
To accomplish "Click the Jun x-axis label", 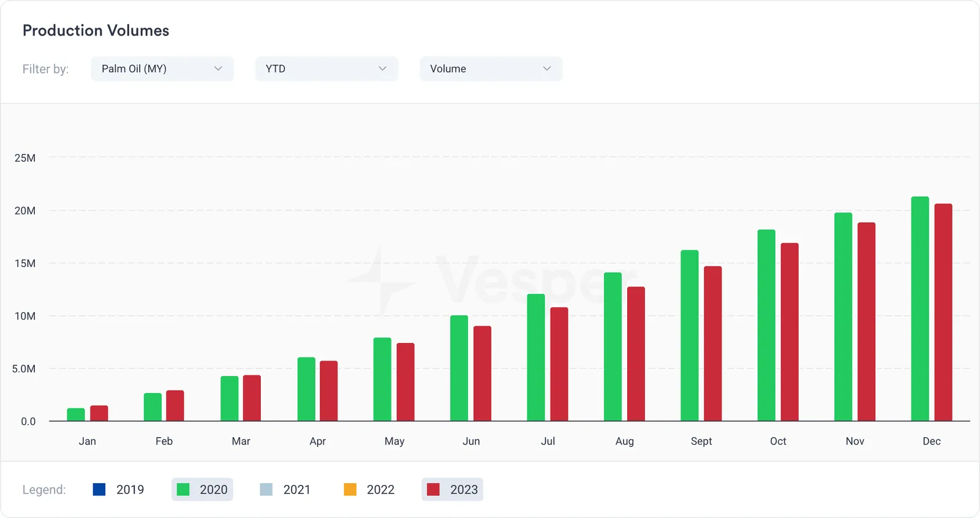I will pyautogui.click(x=471, y=441).
